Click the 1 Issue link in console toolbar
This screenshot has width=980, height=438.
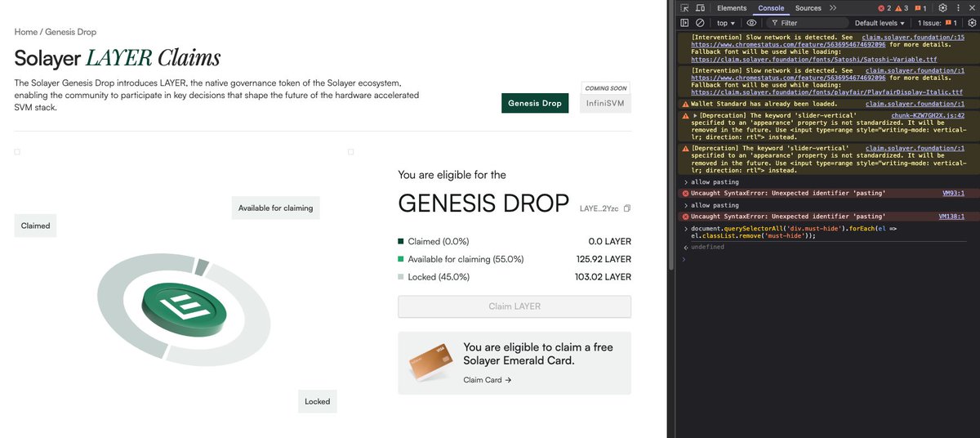tap(937, 23)
